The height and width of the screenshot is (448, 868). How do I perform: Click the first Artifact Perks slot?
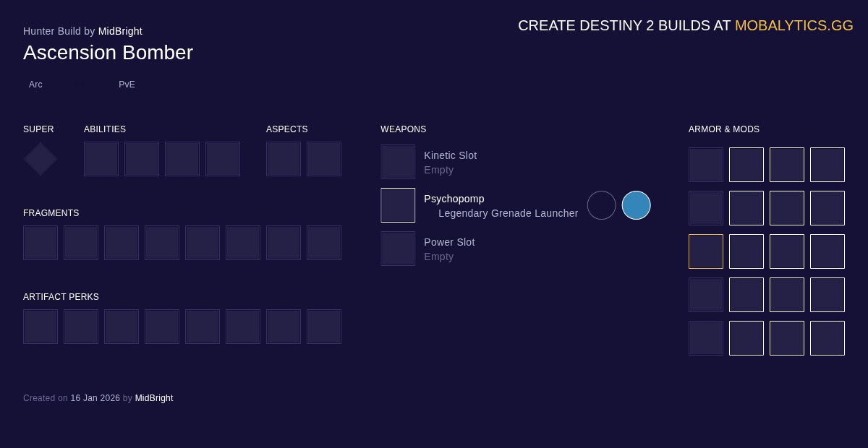(x=41, y=327)
